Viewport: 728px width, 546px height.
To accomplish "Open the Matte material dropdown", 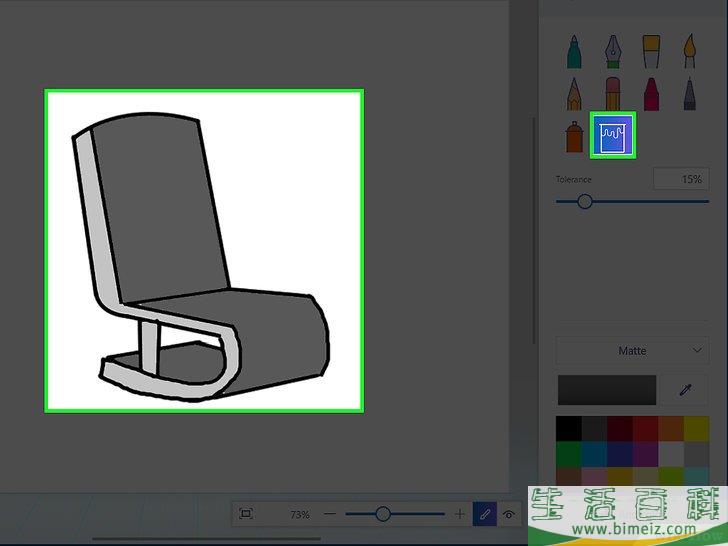I will [x=632, y=351].
